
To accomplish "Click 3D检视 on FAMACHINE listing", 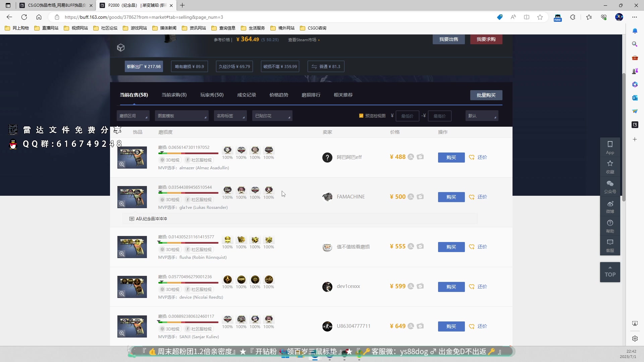I will click(170, 200).
